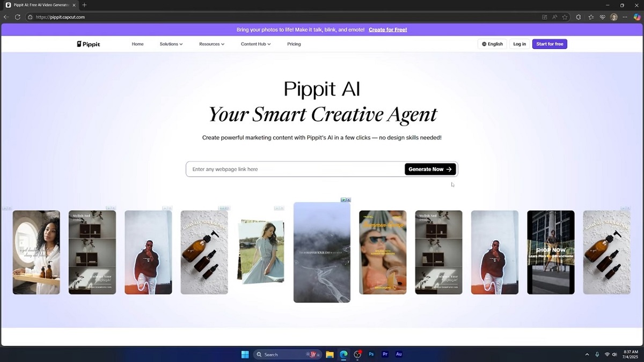View site info via the address bar lock icon

coord(31,17)
